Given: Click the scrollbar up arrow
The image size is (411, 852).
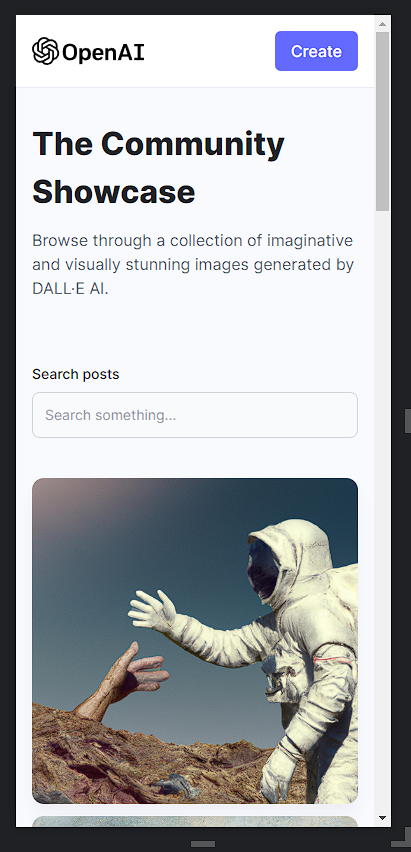Looking at the screenshot, I should click(x=382, y=24).
